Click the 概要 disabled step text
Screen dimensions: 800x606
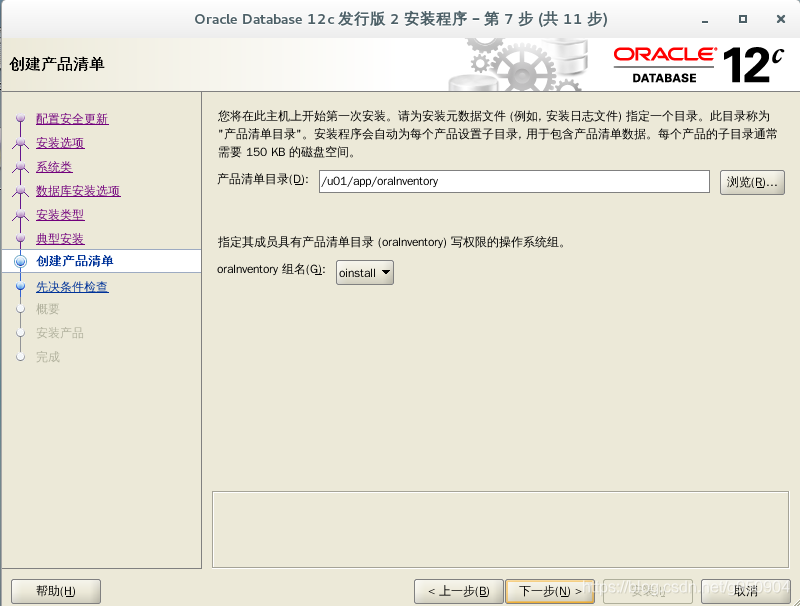pos(47,309)
